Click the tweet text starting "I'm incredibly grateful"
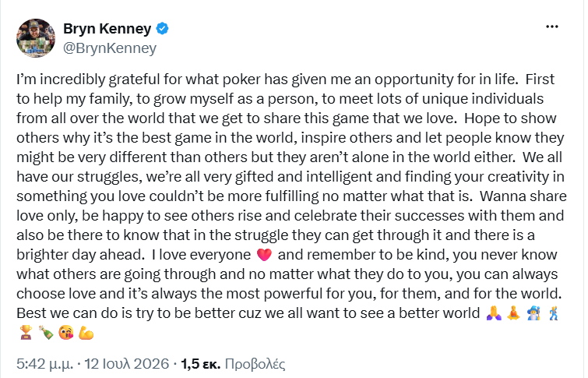This screenshot has height=378, width=588. point(291,206)
